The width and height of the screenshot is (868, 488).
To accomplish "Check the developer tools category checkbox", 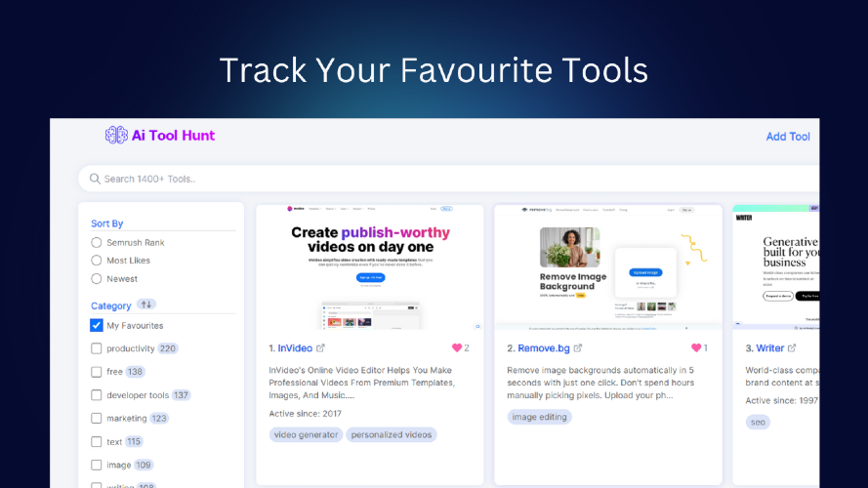I will 97,395.
